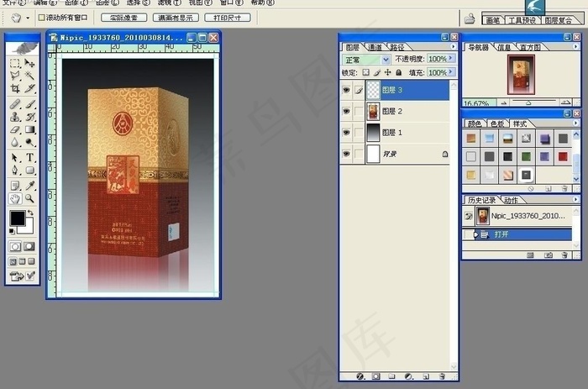The width and height of the screenshot is (588, 389).
Task: Swap foreground and background colors
Action: (30, 213)
